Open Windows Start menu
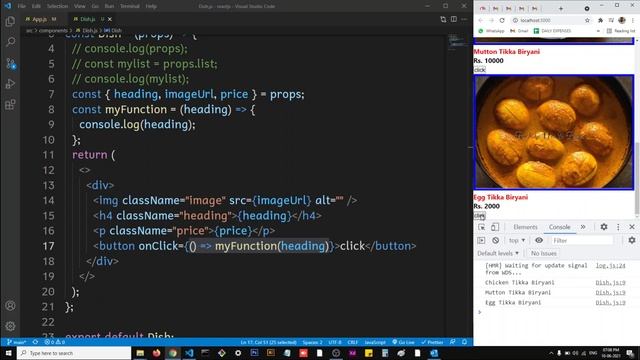 [8, 353]
